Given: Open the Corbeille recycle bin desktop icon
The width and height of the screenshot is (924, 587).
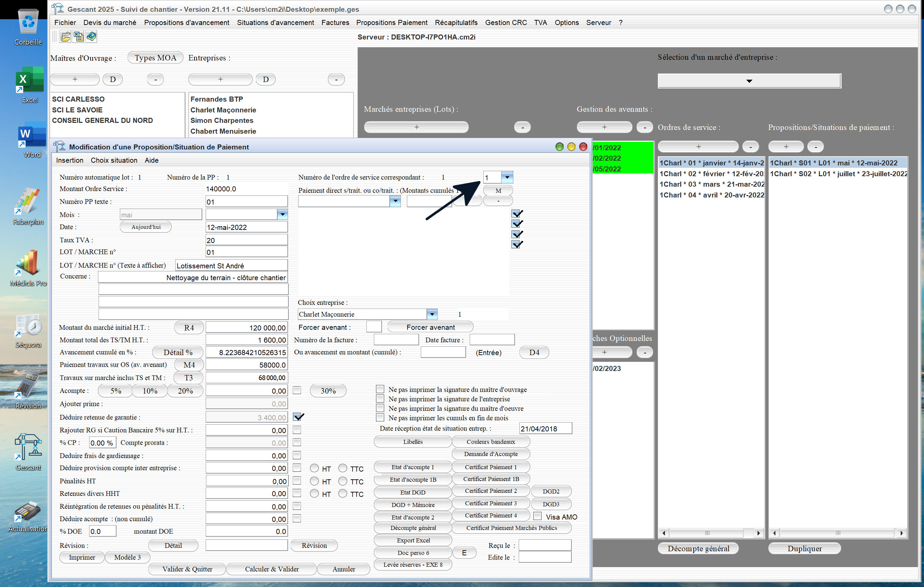Looking at the screenshot, I should coord(28,27).
